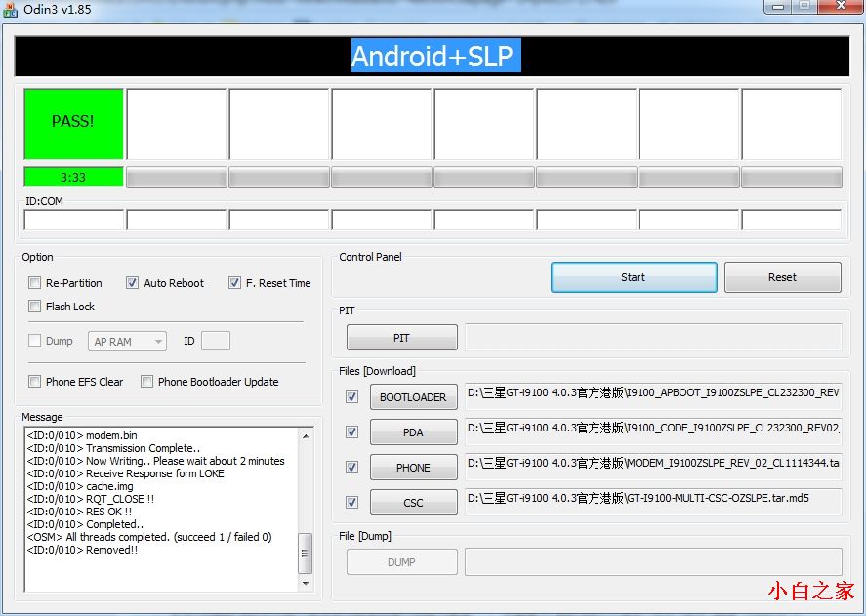Click the first ID:COM port box
The image size is (866, 616).
(73, 220)
